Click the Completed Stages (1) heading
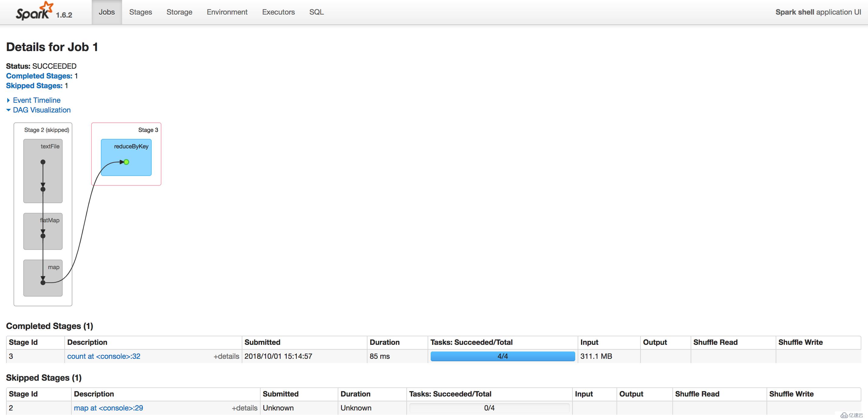868x419 pixels. click(x=50, y=326)
